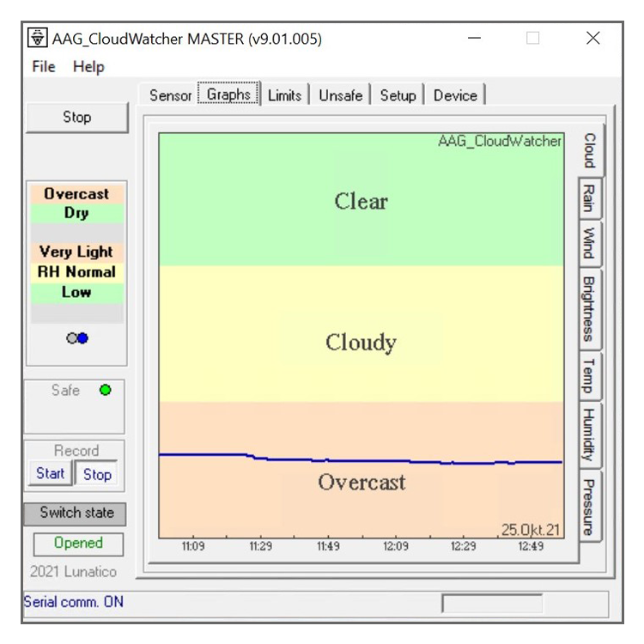Open the Help menu
This screenshot has height=644, width=644.
(x=88, y=66)
